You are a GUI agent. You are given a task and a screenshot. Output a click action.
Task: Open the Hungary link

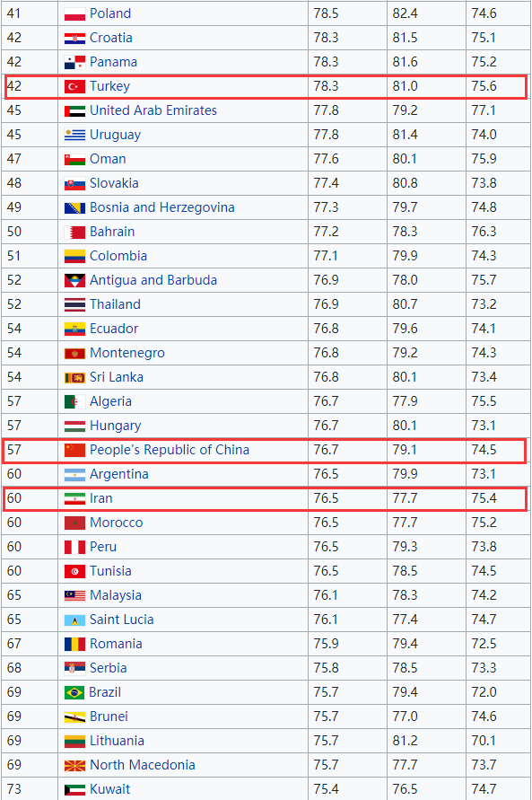pos(115,426)
